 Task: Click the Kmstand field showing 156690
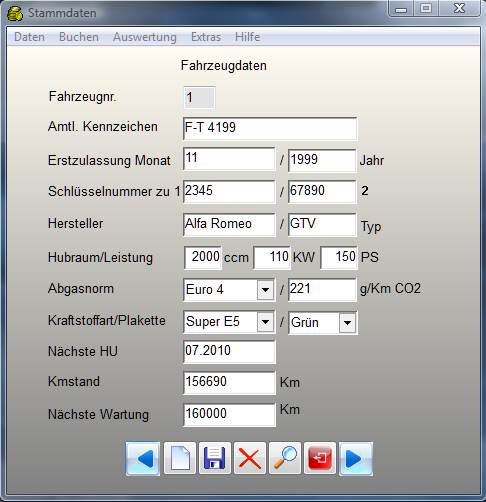click(229, 383)
